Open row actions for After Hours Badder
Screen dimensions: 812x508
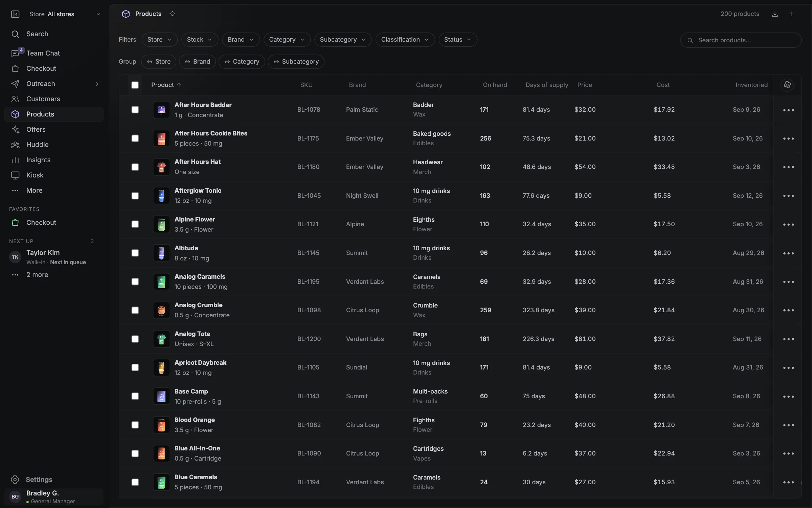click(788, 110)
